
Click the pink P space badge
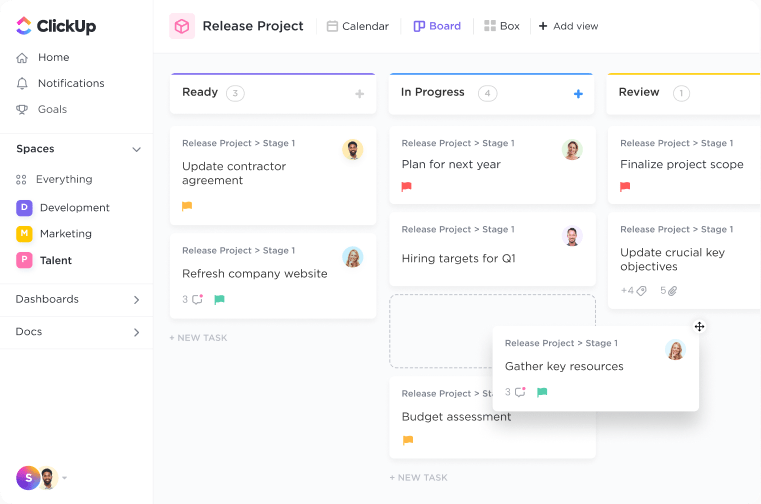pyautogui.click(x=24, y=260)
